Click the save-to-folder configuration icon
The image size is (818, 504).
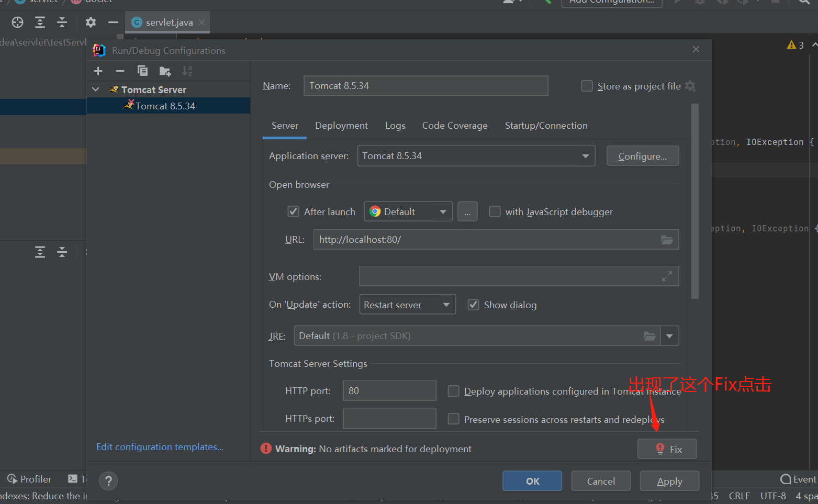pos(165,71)
